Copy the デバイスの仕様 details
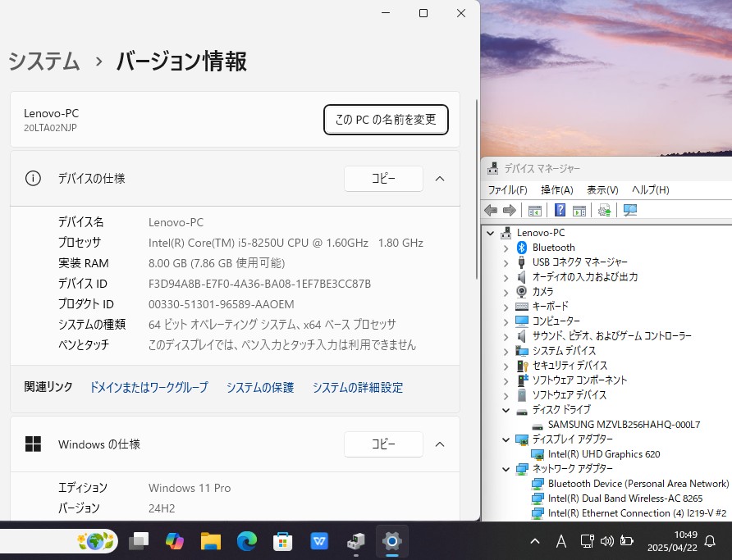 [384, 179]
